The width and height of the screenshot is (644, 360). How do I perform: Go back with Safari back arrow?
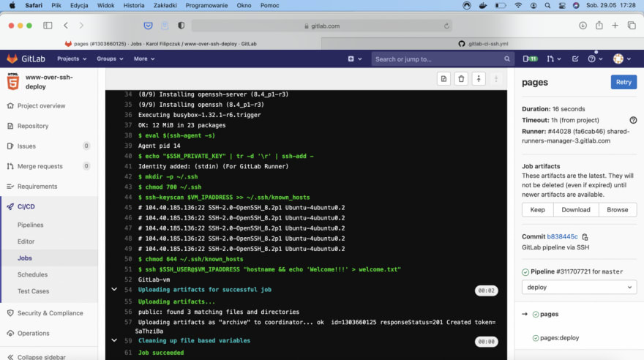tap(66, 26)
